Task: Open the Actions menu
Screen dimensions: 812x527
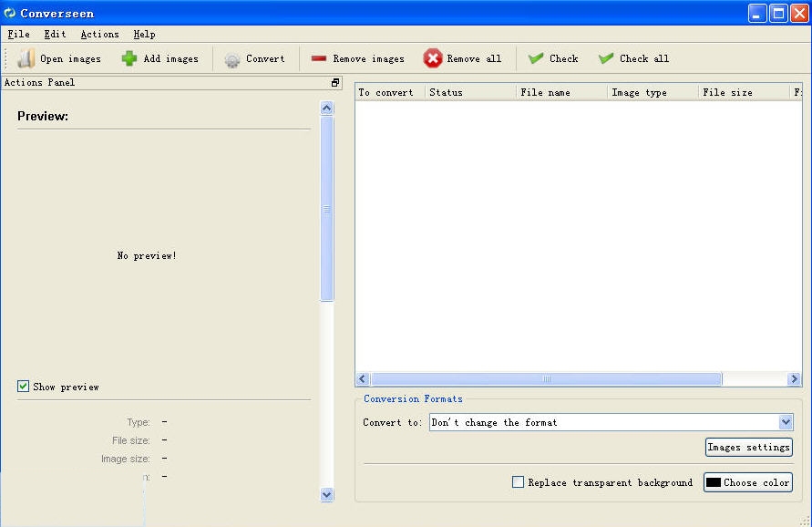Action: click(x=99, y=35)
